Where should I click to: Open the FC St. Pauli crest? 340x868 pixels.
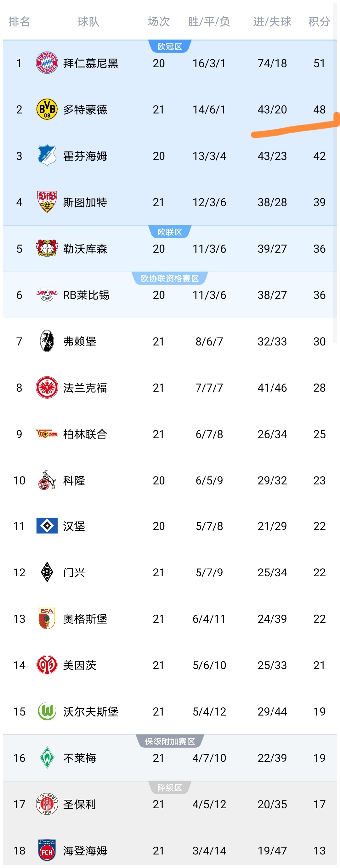47,804
